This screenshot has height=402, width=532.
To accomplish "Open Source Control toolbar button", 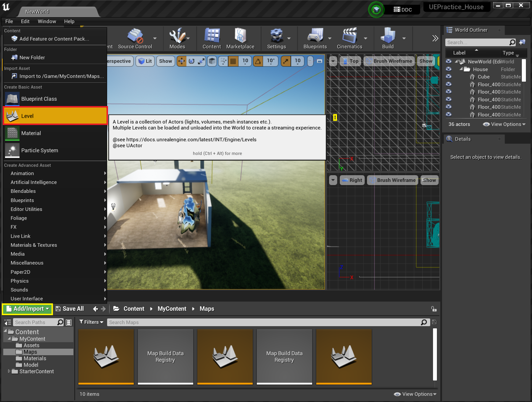I will [135, 39].
